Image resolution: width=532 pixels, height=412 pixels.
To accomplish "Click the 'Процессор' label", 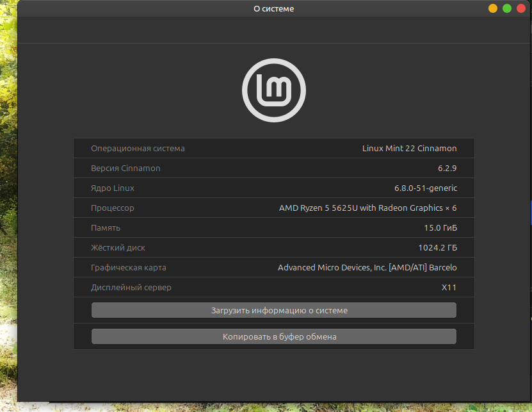I will click(112, 208).
